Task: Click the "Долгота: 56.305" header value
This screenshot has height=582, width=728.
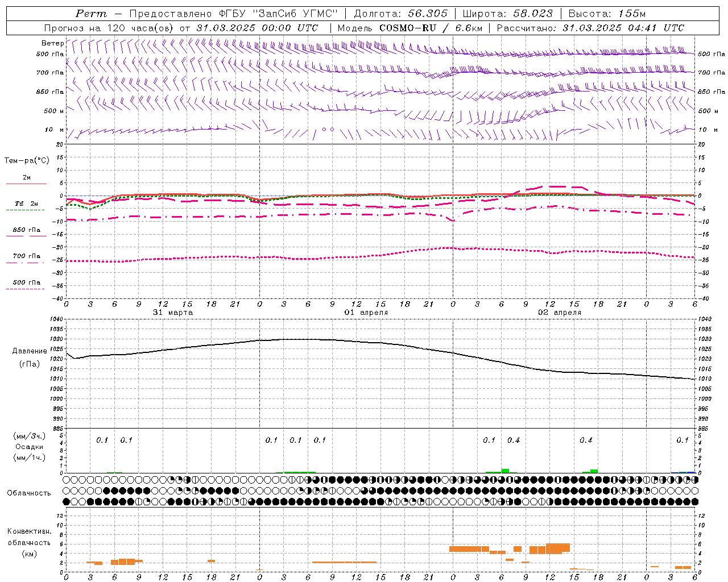Action: tap(401, 14)
